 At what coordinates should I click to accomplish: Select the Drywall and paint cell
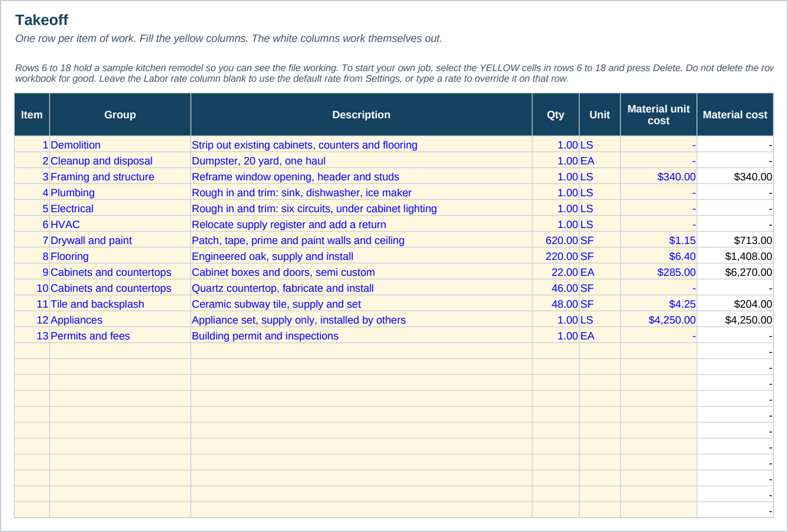click(x=120, y=240)
